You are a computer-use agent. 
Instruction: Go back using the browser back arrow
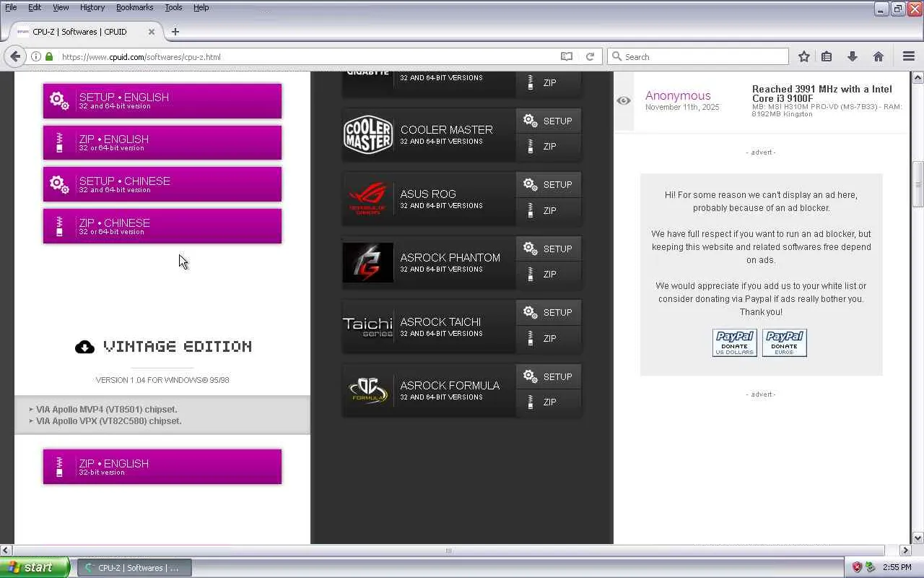pyautogui.click(x=14, y=56)
